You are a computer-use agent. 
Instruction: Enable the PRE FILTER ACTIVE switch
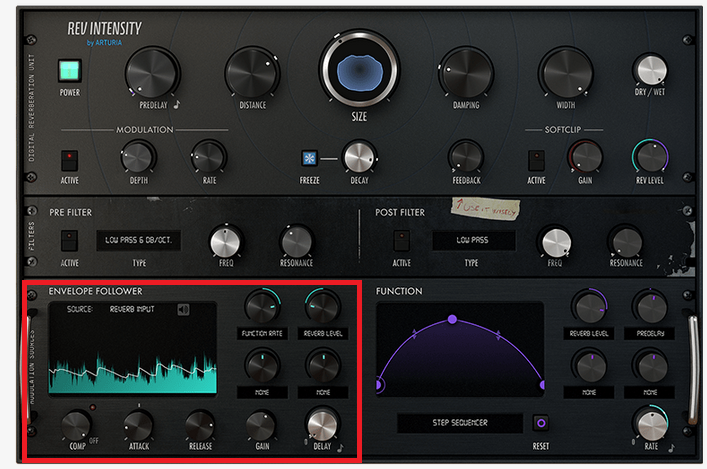pos(69,241)
